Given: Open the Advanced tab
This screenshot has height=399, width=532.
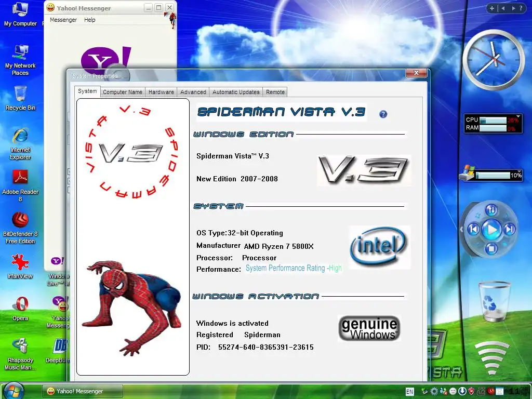Looking at the screenshot, I should tap(193, 92).
